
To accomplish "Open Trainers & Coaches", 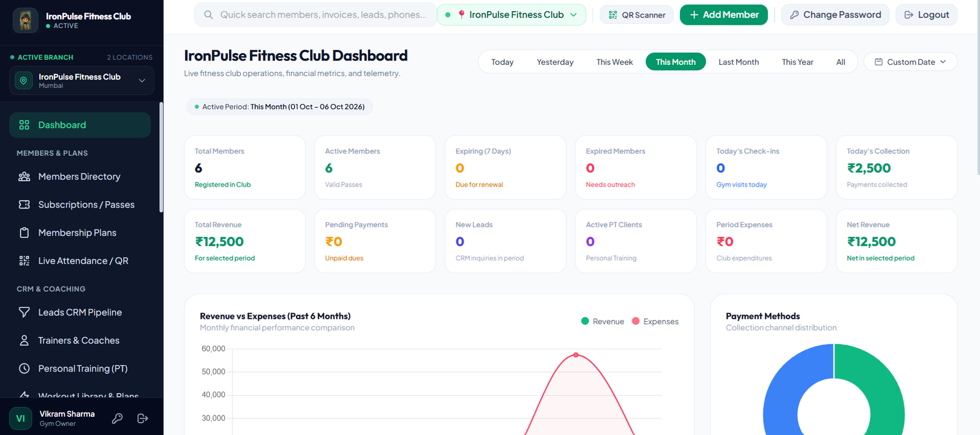I will (x=80, y=340).
